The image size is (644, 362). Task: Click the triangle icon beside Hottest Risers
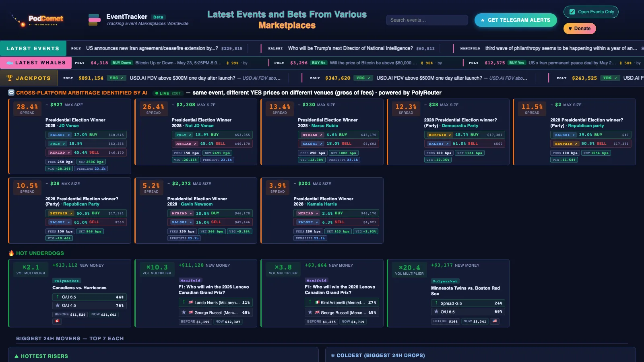[x=17, y=356]
